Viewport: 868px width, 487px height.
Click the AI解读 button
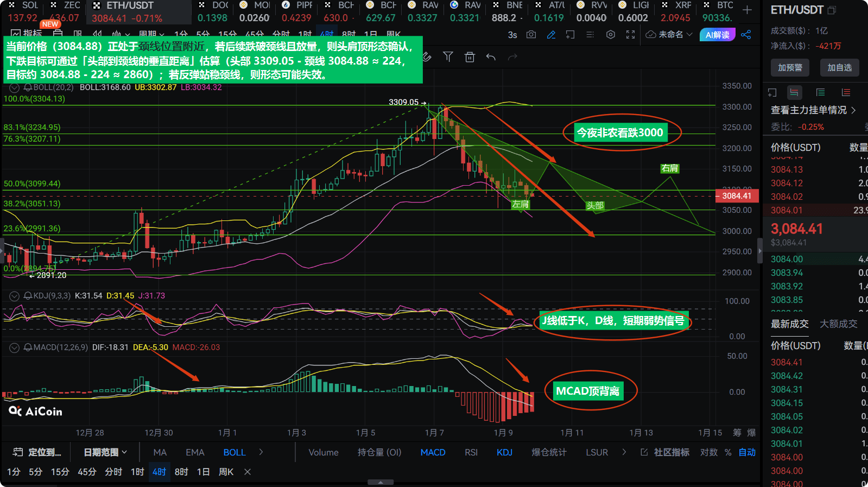point(718,35)
